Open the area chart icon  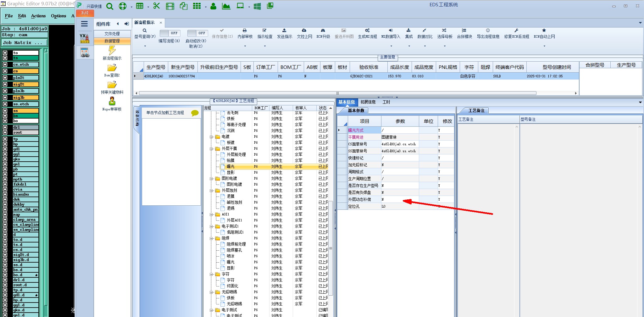pyautogui.click(x=226, y=6)
